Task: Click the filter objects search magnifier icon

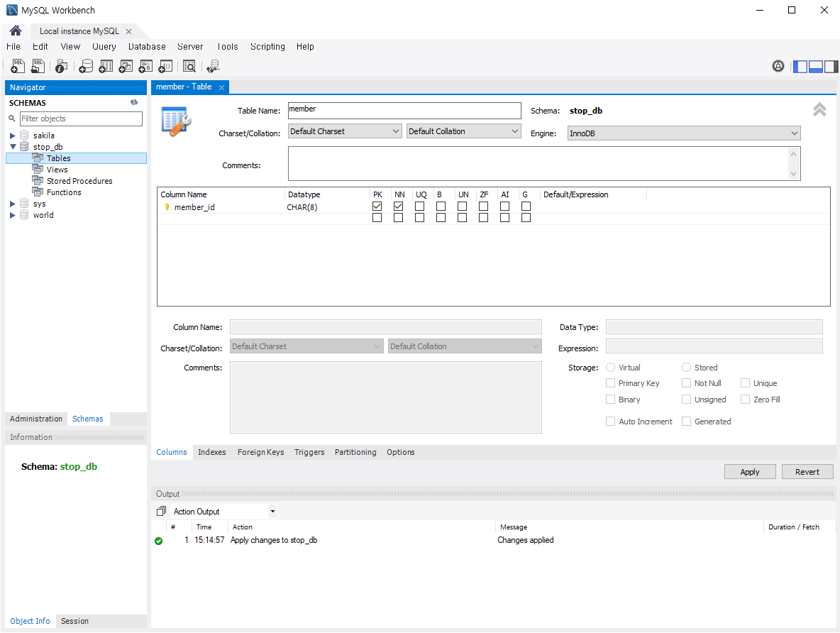Action: (12, 119)
